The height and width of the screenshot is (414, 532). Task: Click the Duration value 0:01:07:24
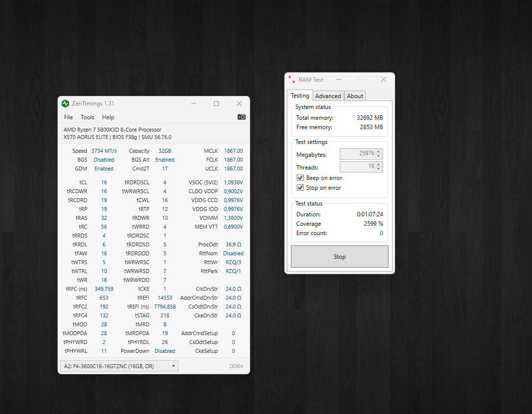click(x=370, y=214)
